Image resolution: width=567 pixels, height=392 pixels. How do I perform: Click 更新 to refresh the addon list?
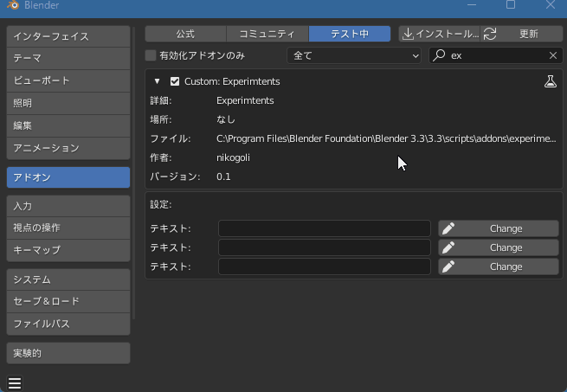click(x=522, y=34)
